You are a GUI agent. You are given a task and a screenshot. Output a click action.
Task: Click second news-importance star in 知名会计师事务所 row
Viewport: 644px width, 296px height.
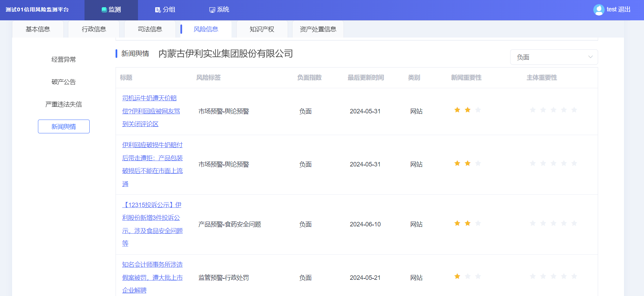pyautogui.click(x=468, y=276)
